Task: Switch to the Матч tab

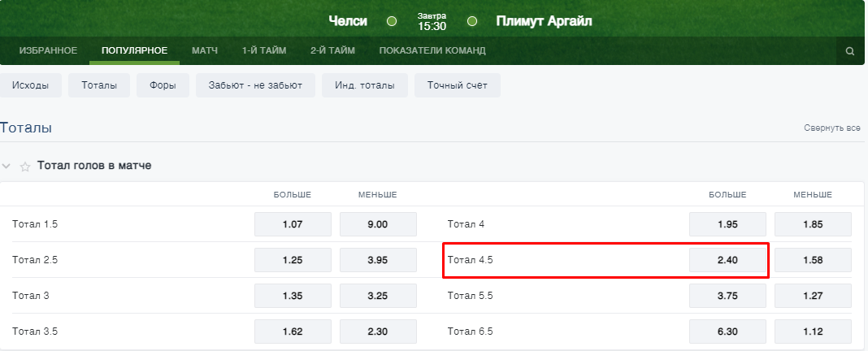Action: point(205,50)
